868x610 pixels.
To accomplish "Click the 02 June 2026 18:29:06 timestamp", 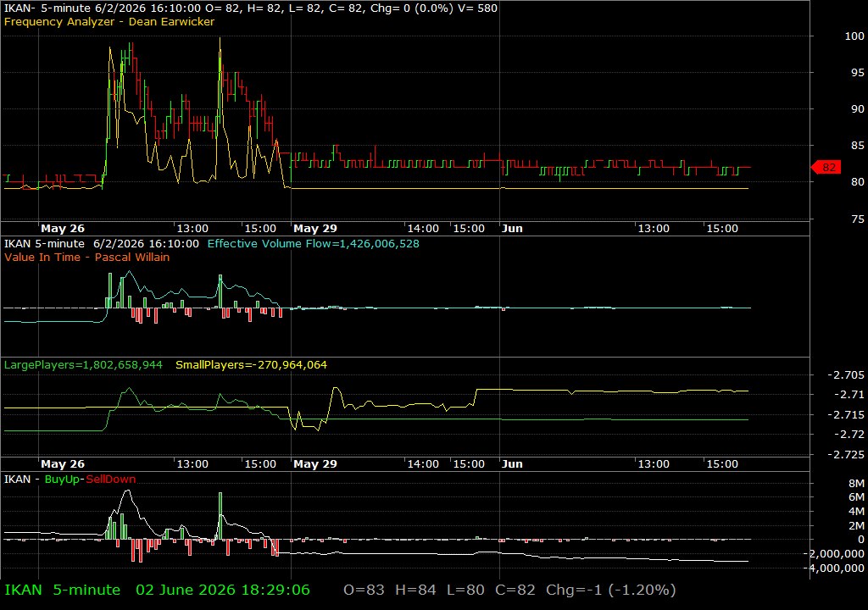I will tap(223, 590).
